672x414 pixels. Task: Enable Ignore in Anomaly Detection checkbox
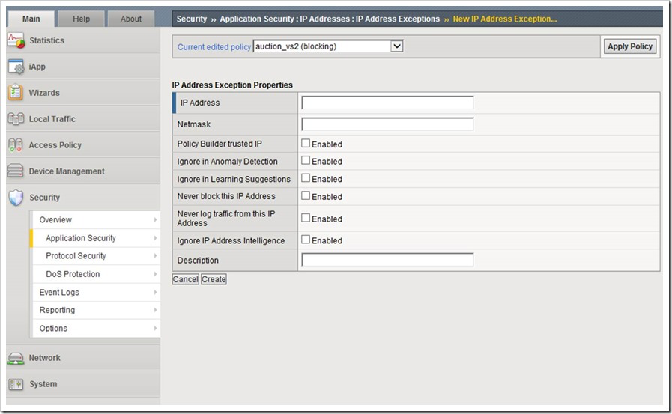click(306, 161)
